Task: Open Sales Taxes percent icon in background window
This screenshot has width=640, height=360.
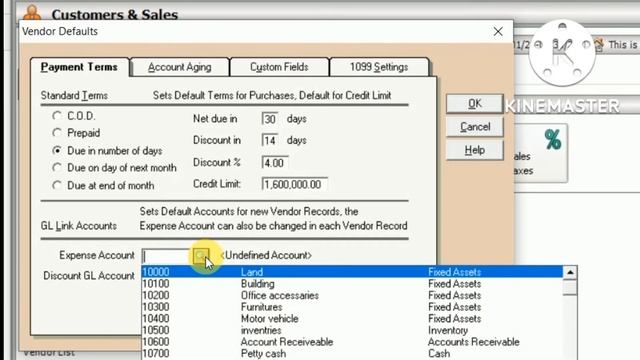Action: 553,140
